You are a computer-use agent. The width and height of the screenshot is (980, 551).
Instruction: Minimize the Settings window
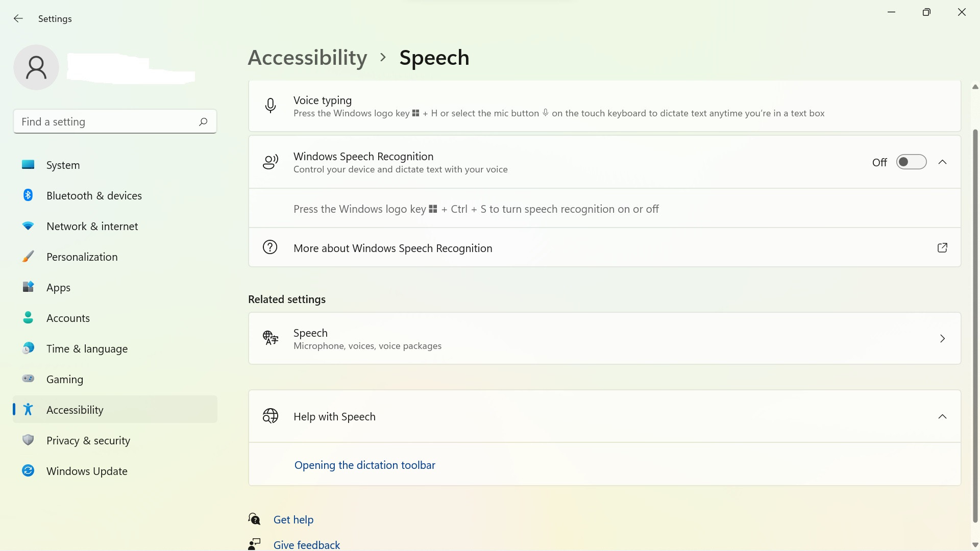coord(892,12)
